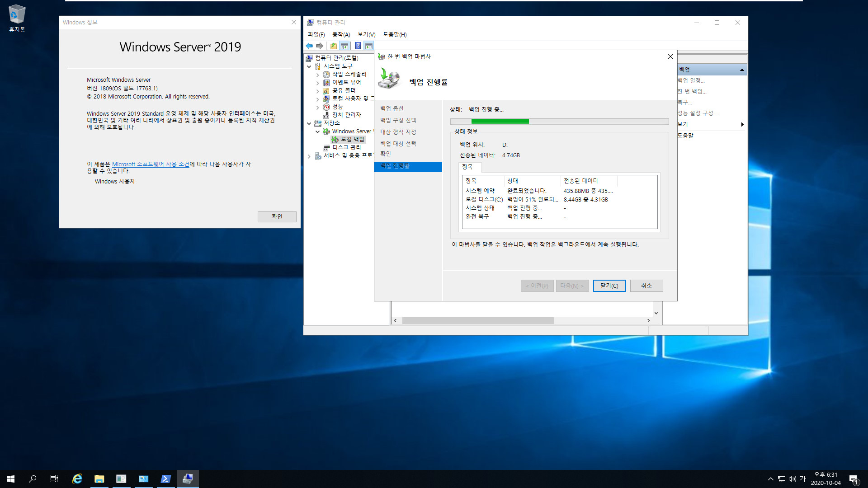The height and width of the screenshot is (488, 868).
Task: Open the 파일(F) menu
Action: (x=316, y=34)
